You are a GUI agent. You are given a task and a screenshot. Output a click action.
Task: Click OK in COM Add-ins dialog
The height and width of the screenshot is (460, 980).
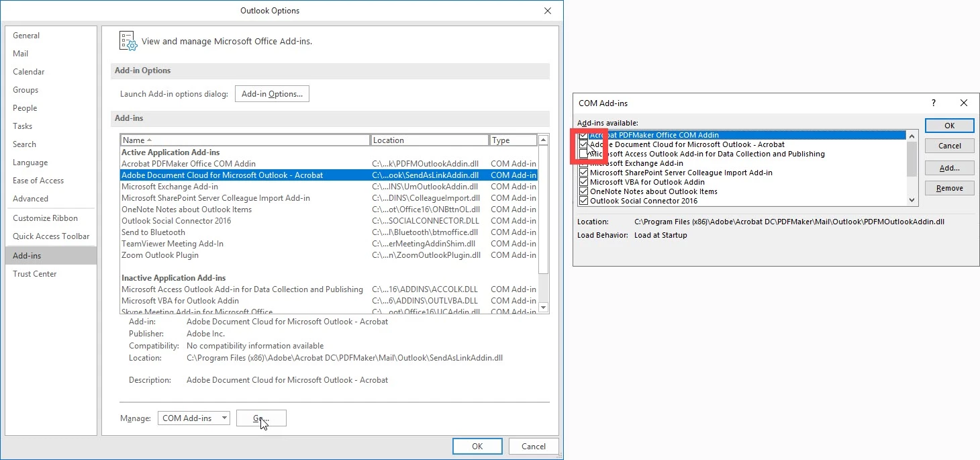(x=949, y=126)
